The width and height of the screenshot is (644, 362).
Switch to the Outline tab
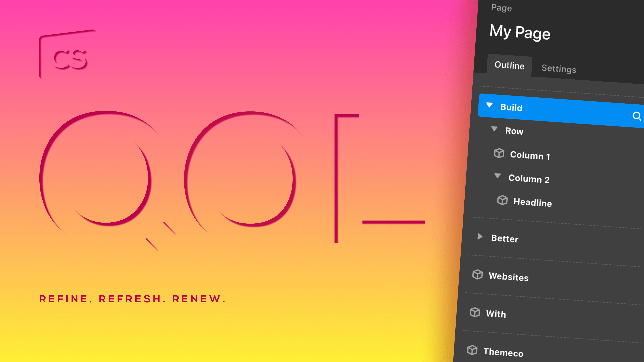[509, 65]
